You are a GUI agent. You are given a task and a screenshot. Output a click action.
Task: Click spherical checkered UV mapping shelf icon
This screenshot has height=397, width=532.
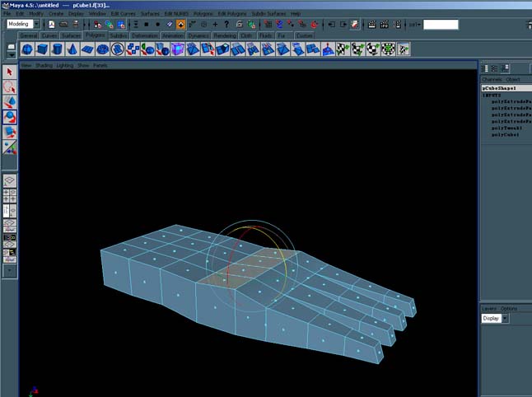(x=373, y=49)
